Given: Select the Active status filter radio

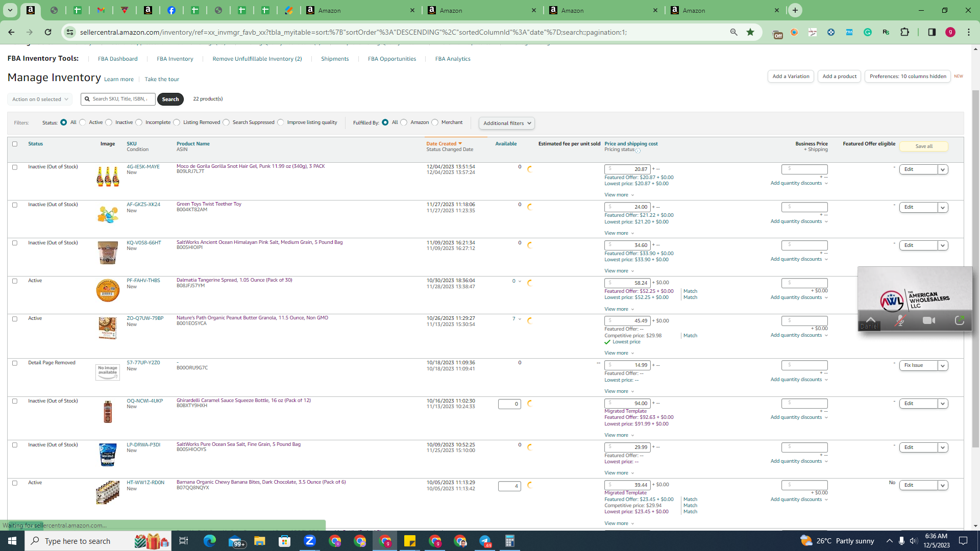Looking at the screenshot, I should click(83, 122).
